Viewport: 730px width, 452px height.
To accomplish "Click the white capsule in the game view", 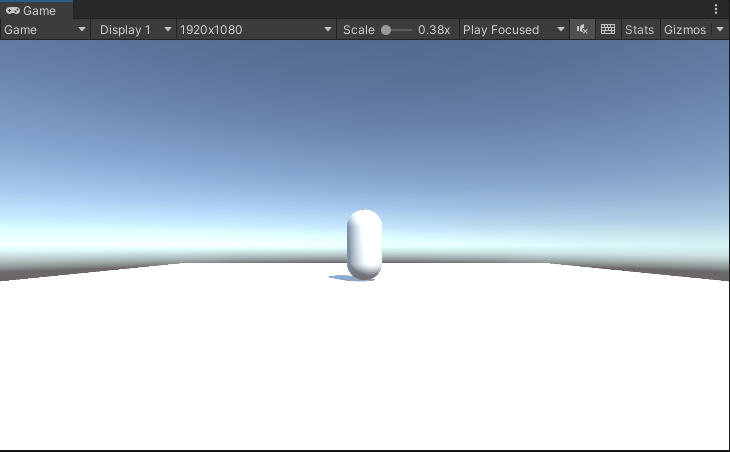I will point(364,243).
